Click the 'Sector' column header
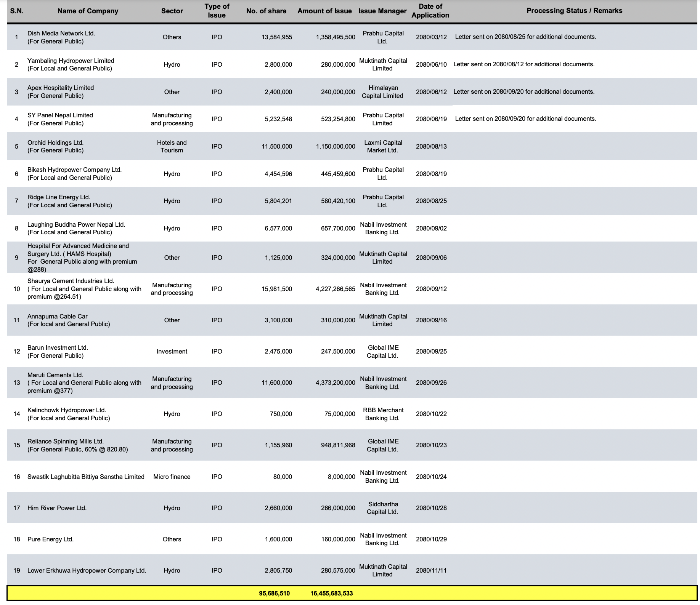The height and width of the screenshot is (605, 700). [x=172, y=11]
